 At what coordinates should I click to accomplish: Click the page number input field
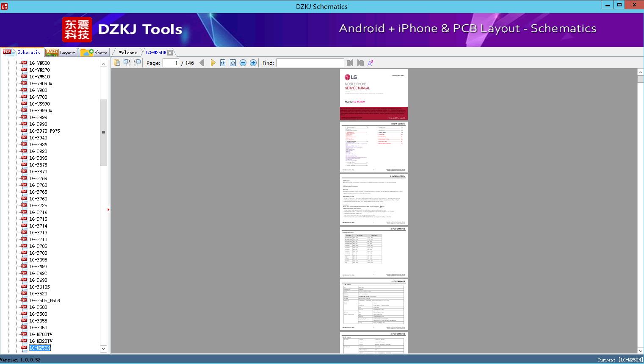coord(171,63)
